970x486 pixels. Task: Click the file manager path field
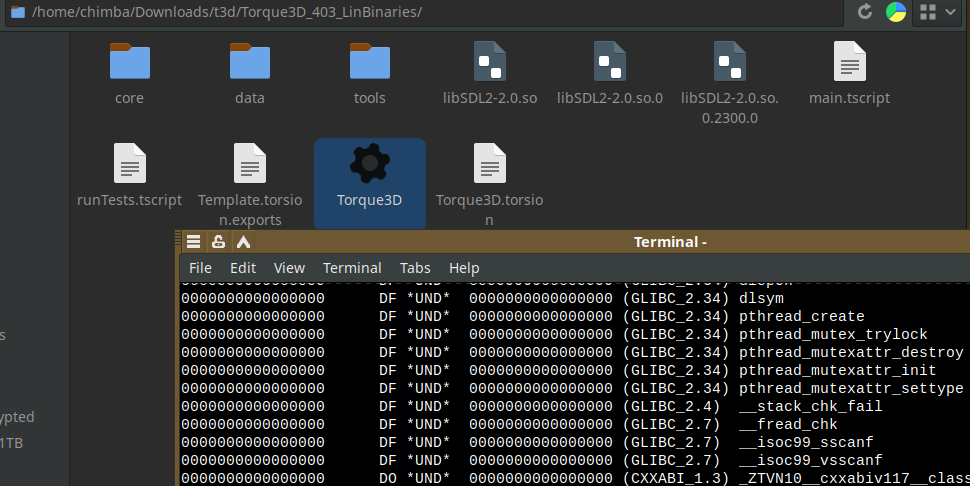coord(424,12)
